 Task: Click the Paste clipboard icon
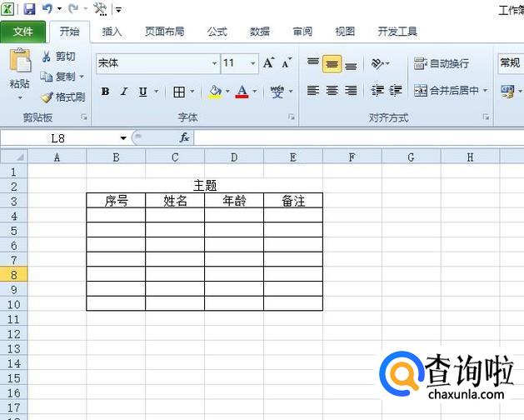coord(20,61)
